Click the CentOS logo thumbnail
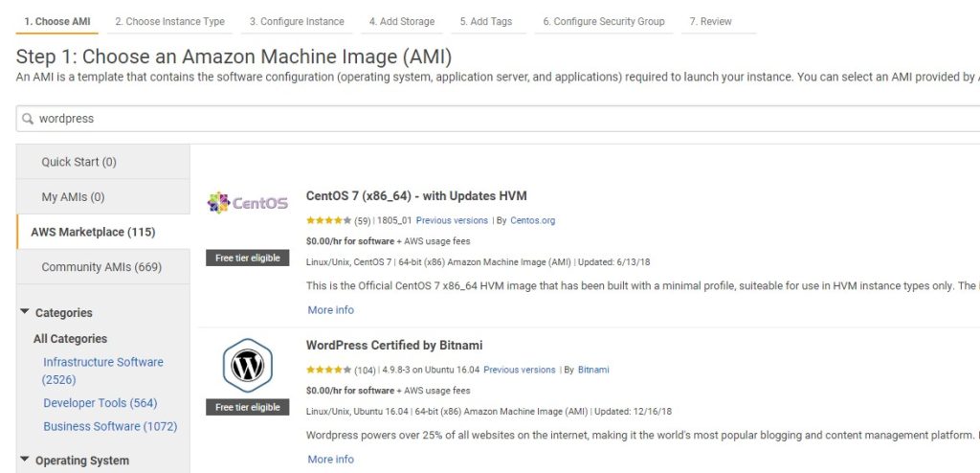 (248, 203)
